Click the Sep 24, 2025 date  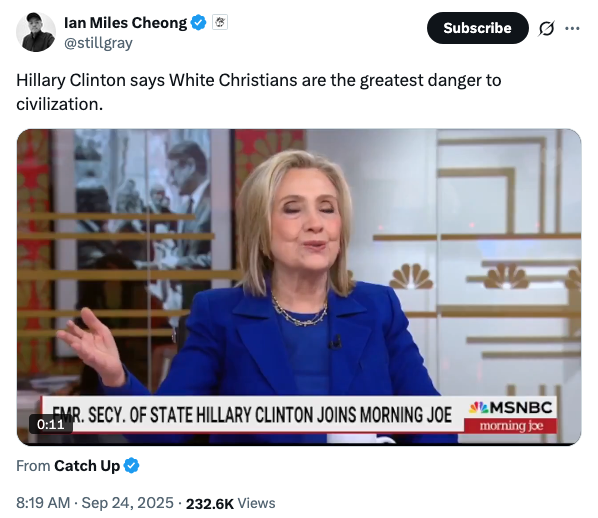tap(128, 503)
